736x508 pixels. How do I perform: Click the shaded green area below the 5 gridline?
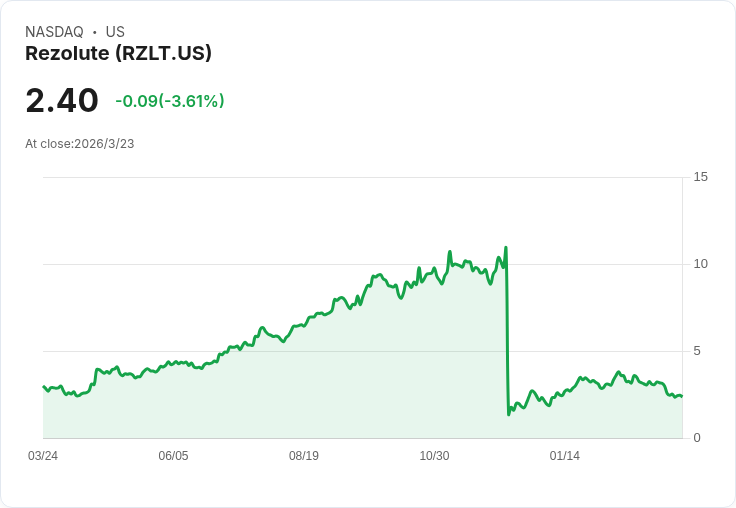(x=300, y=400)
